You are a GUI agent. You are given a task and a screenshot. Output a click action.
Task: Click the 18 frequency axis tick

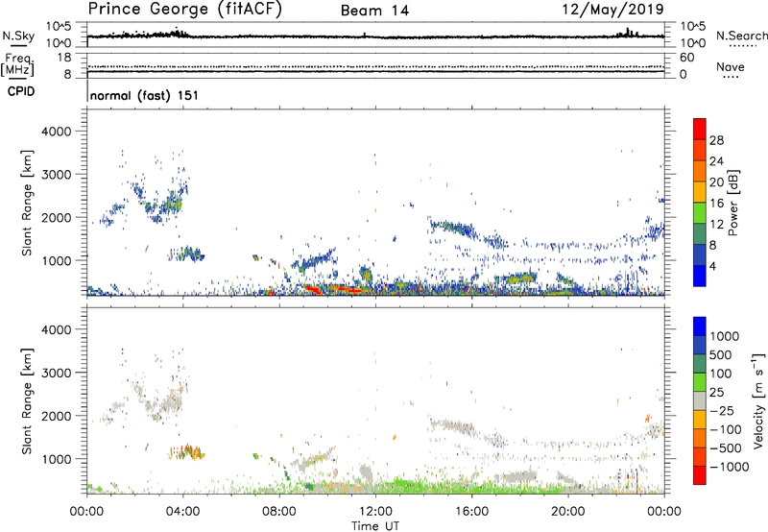pos(64,58)
